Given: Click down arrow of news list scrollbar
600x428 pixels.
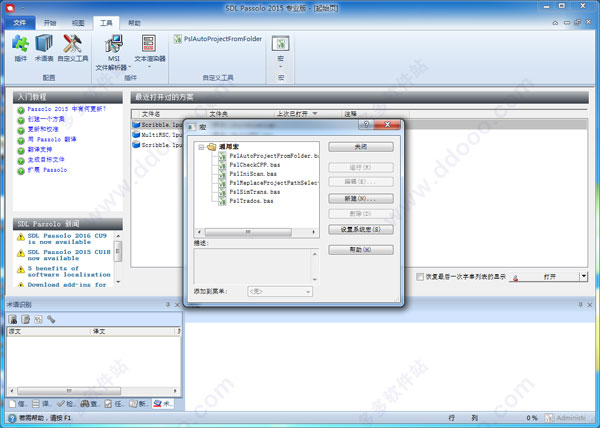Looking at the screenshot, I should click(118, 282).
